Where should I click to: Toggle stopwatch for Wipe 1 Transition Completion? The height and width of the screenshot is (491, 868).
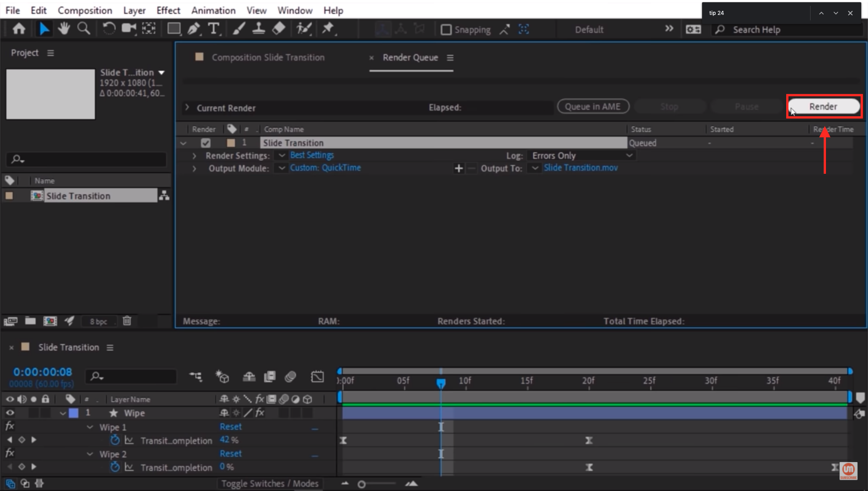point(115,440)
